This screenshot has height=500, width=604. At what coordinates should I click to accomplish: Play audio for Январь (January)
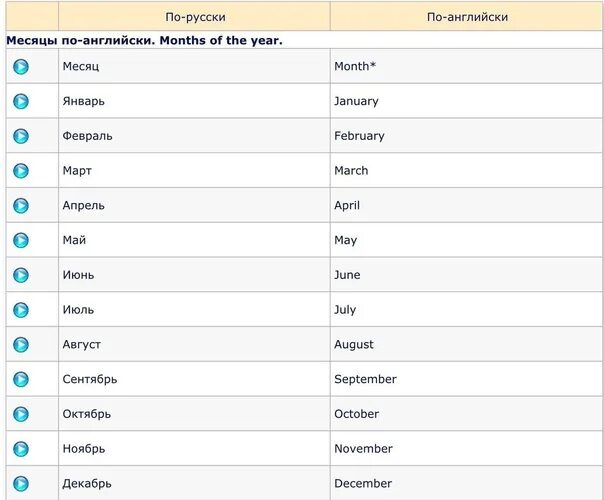21,101
